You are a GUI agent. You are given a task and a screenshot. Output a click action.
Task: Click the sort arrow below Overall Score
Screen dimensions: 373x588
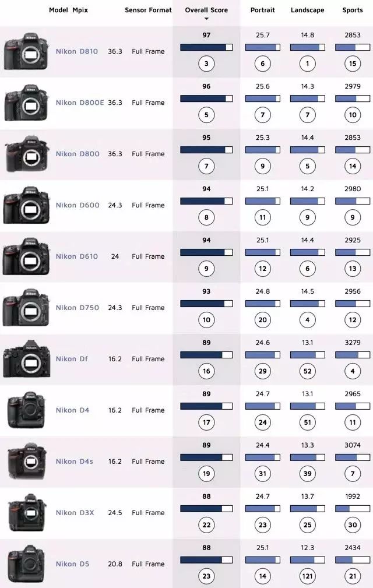pos(206,19)
